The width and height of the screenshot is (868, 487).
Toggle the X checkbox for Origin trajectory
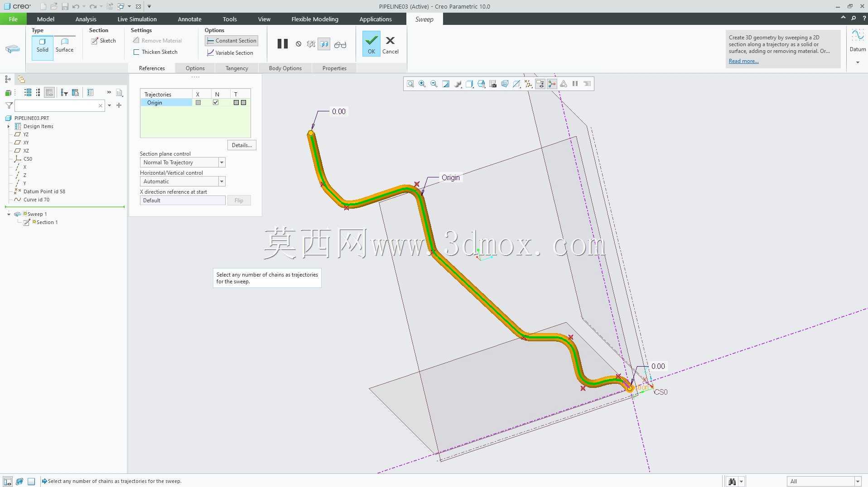[x=198, y=103]
